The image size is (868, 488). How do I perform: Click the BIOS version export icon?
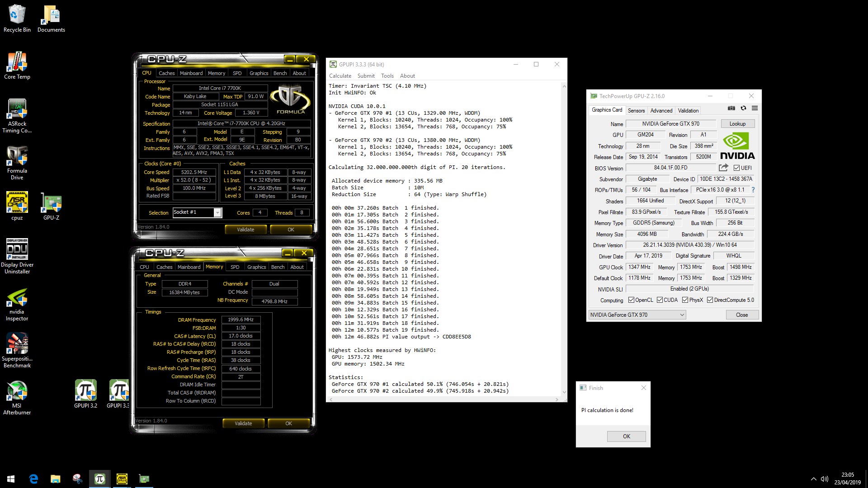click(723, 168)
